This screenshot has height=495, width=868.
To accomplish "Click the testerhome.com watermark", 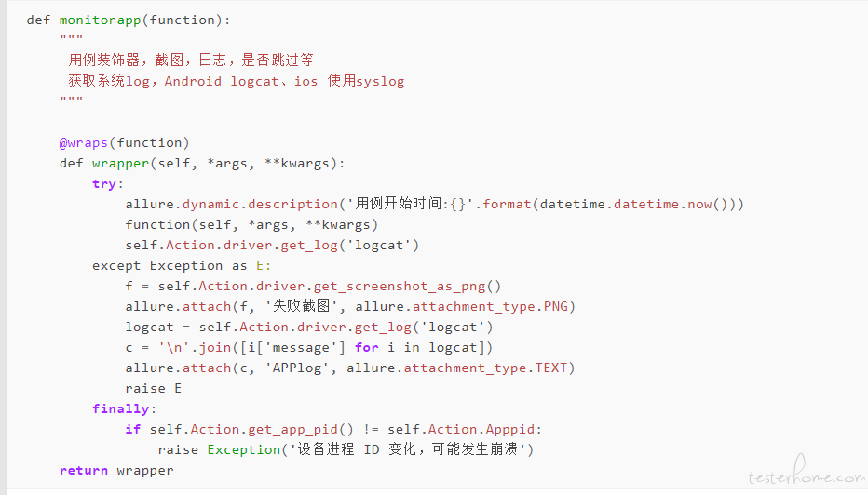I will click(x=806, y=471).
